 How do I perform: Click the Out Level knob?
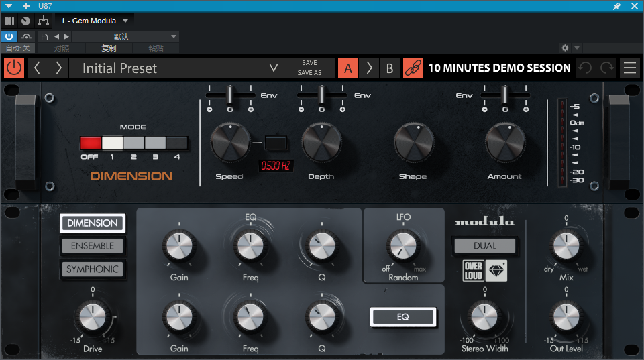pyautogui.click(x=566, y=317)
